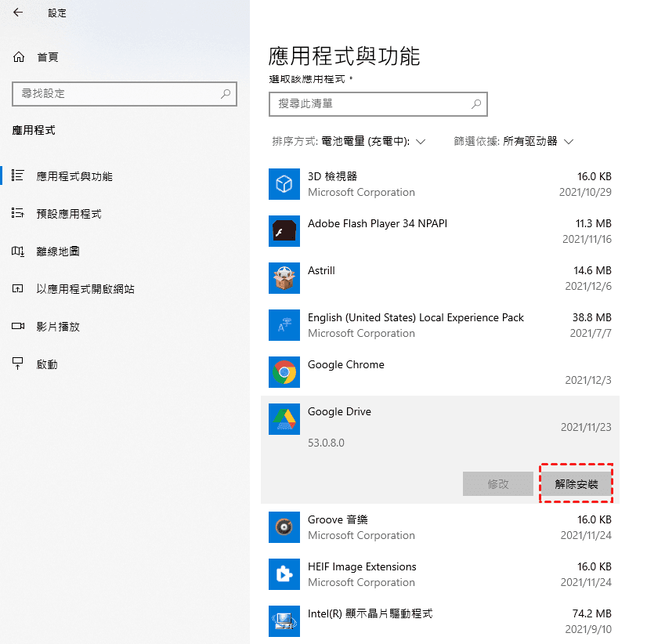This screenshot has width=647, height=644.
Task: Open 啟動 in the sidebar
Action: pos(47,364)
